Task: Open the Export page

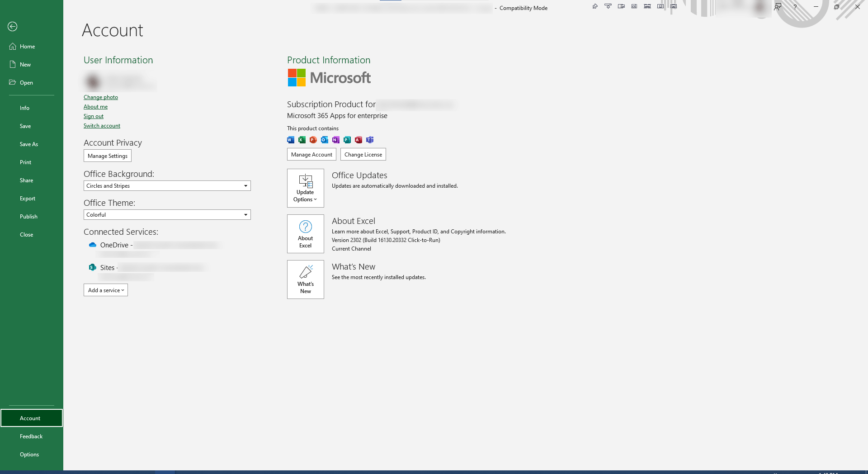Action: pos(32,199)
